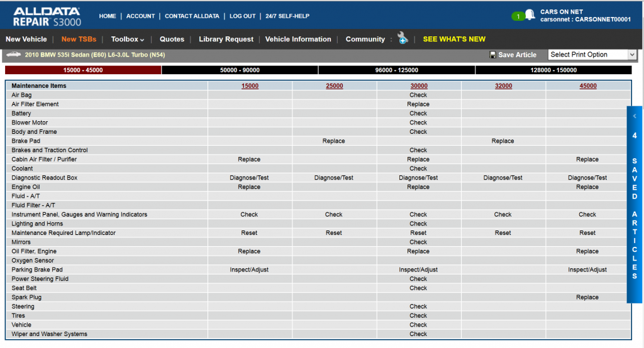Open the Community menu item
Screen dimensions: 644x348
(x=365, y=40)
